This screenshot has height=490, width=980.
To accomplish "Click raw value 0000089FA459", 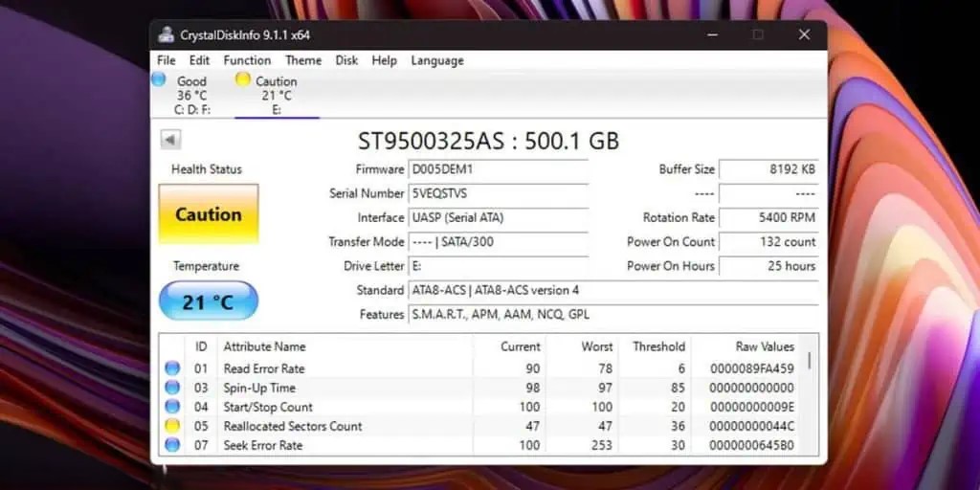I will tap(752, 368).
